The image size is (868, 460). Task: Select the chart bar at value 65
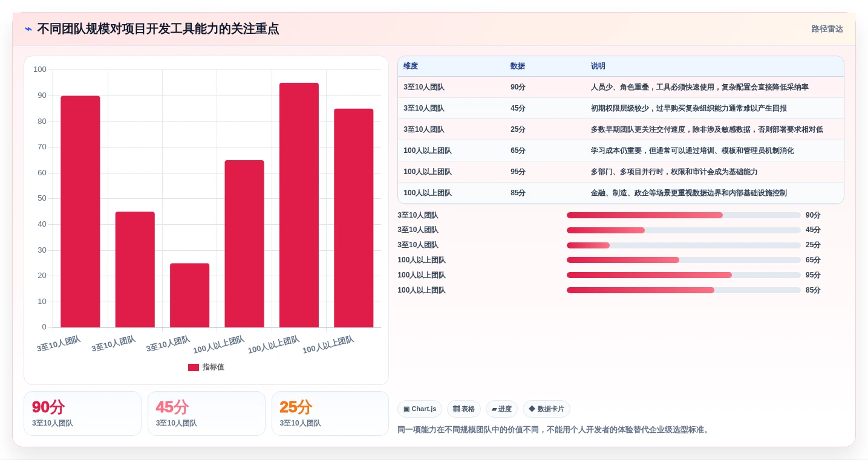pos(244,244)
